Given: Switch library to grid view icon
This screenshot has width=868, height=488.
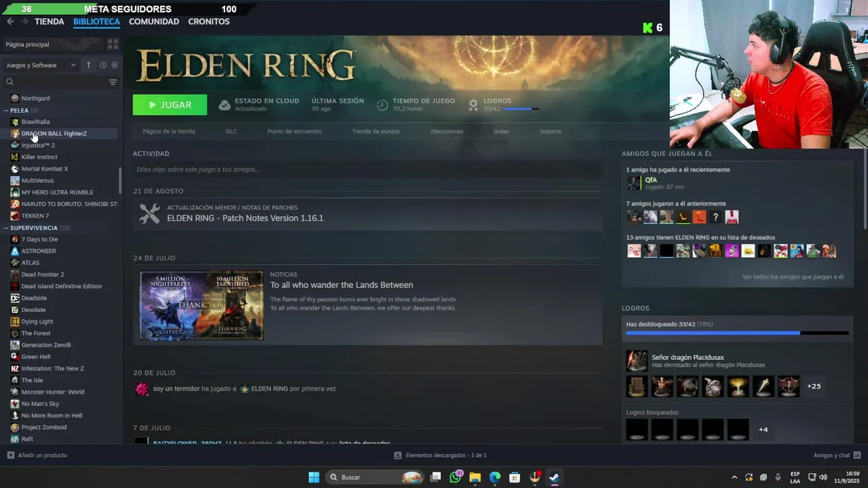Looking at the screenshot, I should tap(113, 44).
